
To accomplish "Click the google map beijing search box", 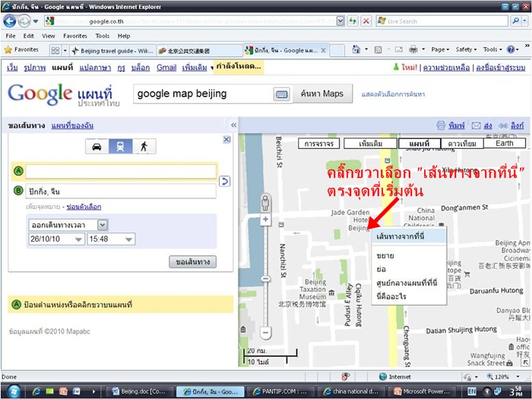I will pyautogui.click(x=203, y=94).
